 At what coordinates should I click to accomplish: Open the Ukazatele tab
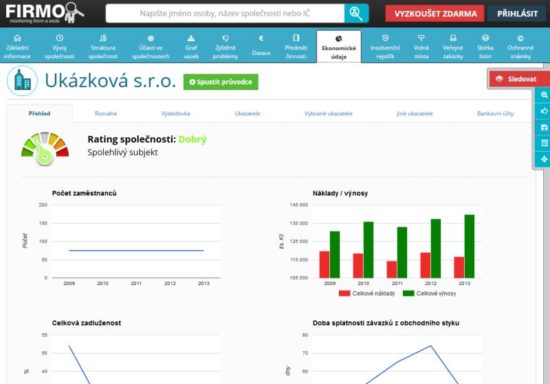(x=247, y=114)
